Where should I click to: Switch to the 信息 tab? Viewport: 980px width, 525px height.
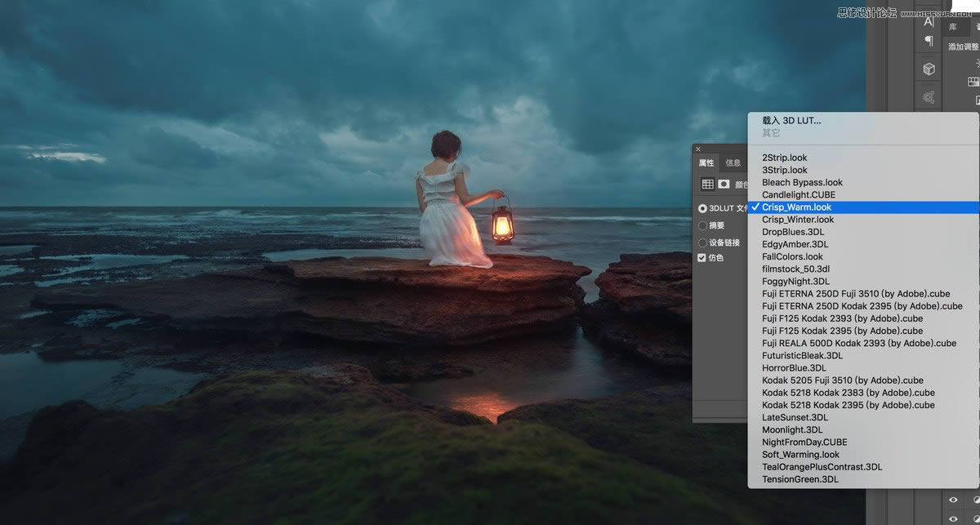point(733,162)
